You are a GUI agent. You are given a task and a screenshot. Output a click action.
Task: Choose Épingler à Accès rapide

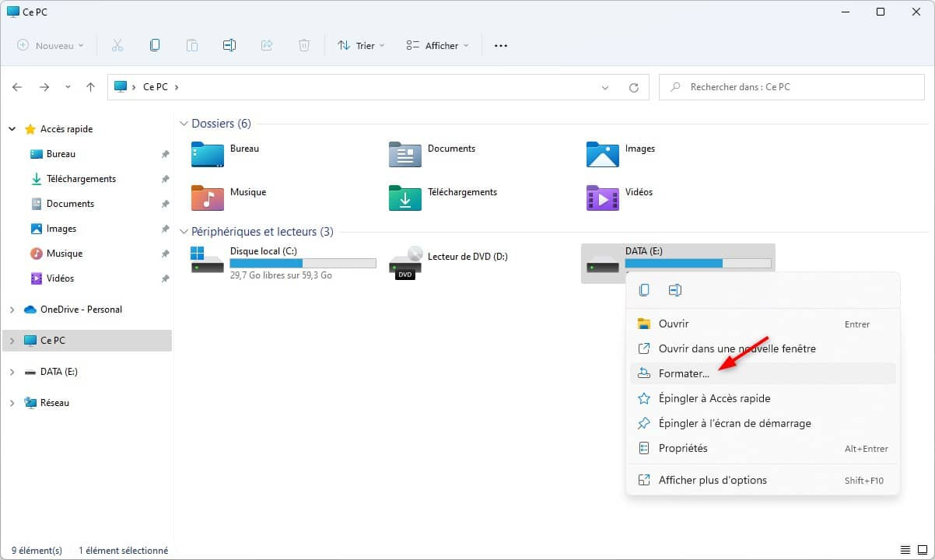click(762, 398)
